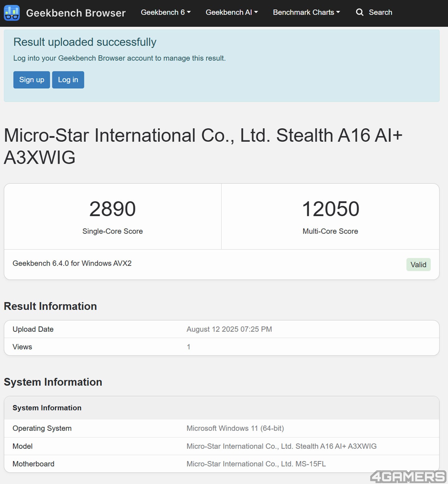Click the Geekbench 6.4.0 for Windows AVX2 text
448x484 pixels.
point(72,263)
